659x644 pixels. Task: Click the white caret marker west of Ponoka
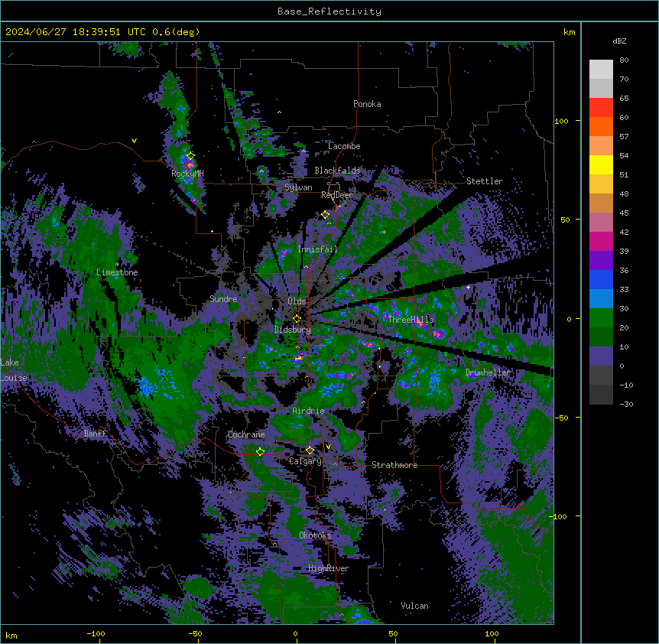click(279, 112)
